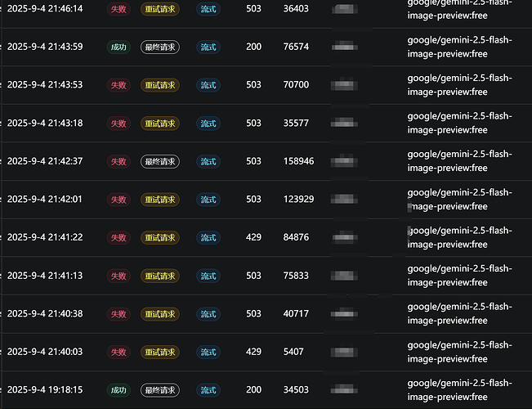Click timestamp 2025-9-4 21:40:38

45,313
